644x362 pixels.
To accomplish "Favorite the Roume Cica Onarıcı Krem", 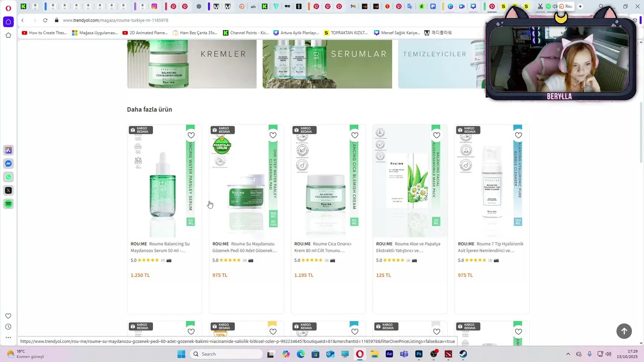I will tap(355, 135).
